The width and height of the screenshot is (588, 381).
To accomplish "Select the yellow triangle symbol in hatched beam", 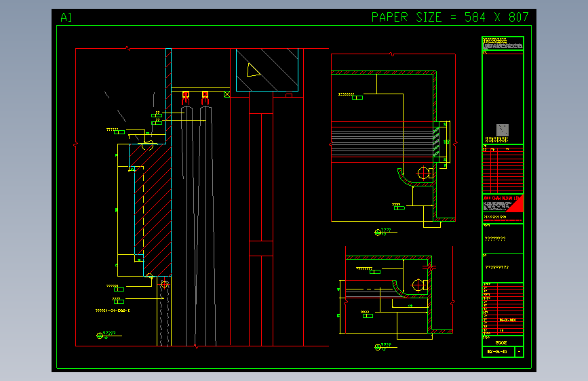I will pyautogui.click(x=253, y=70).
